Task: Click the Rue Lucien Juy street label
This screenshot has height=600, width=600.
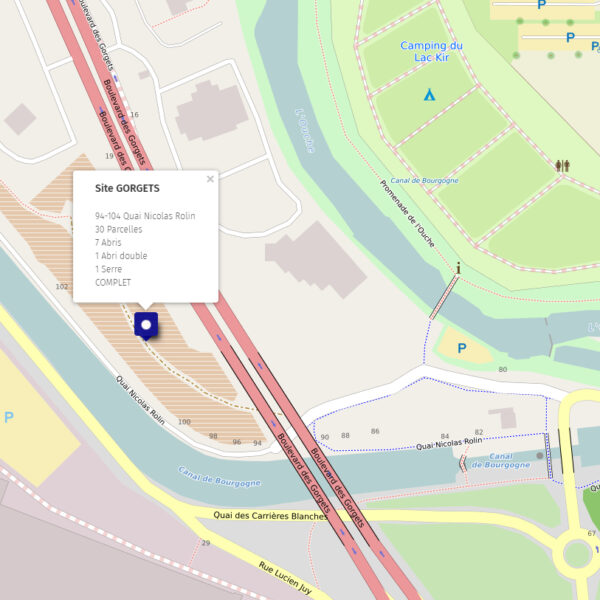Action: pyautogui.click(x=285, y=578)
